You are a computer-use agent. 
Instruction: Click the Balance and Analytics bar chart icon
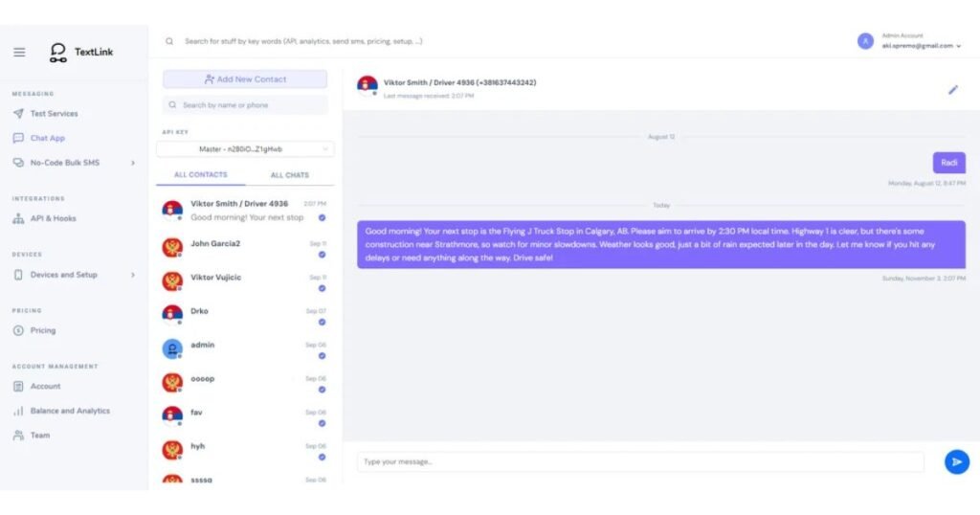click(x=18, y=411)
